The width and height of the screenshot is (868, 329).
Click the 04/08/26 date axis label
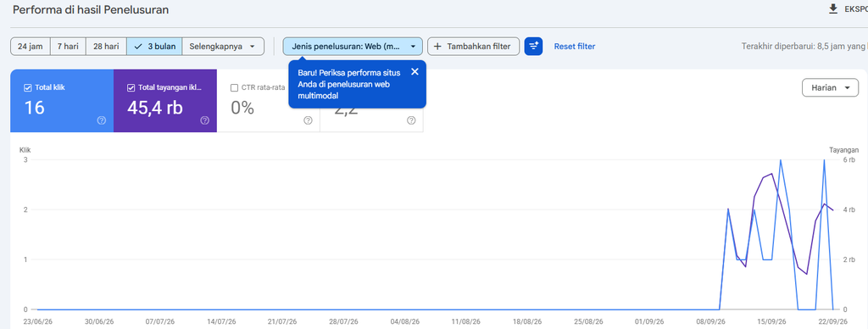(405, 321)
